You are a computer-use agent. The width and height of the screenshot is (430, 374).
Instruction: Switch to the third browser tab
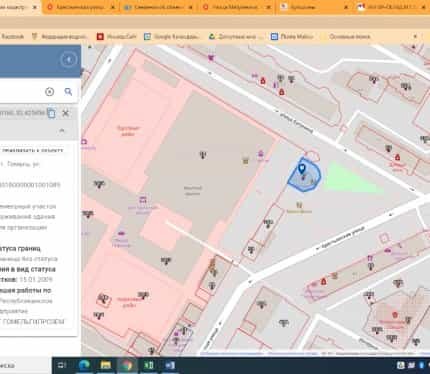[x=159, y=7]
